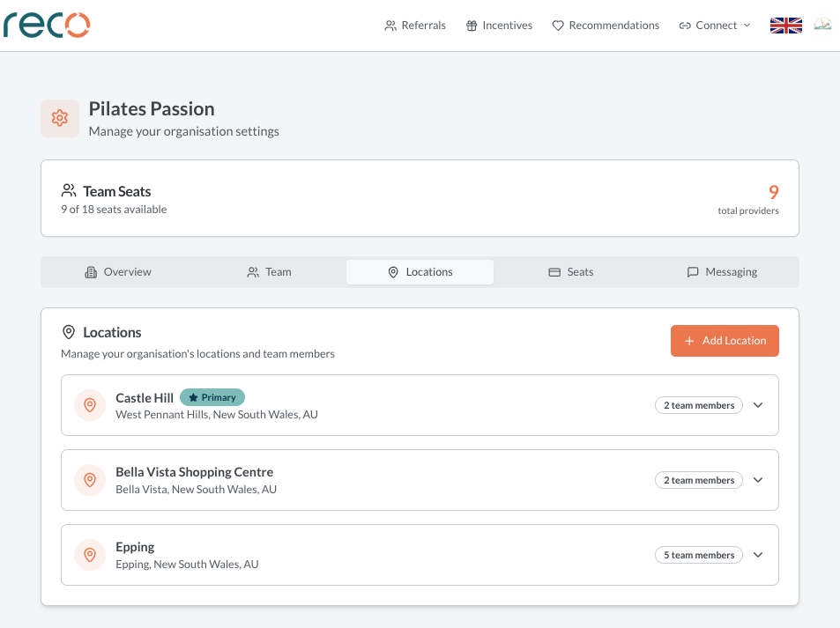Open the Connect dropdown menu

[x=715, y=26]
